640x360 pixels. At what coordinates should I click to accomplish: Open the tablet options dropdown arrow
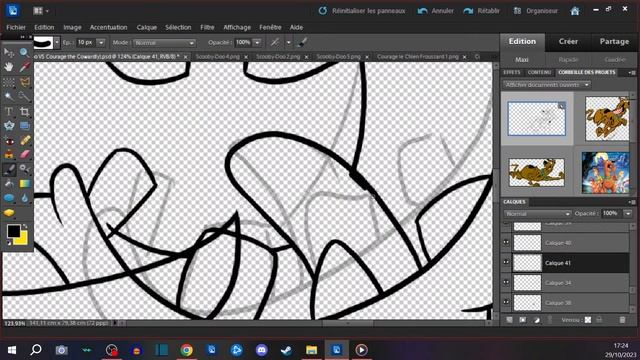[x=289, y=42]
